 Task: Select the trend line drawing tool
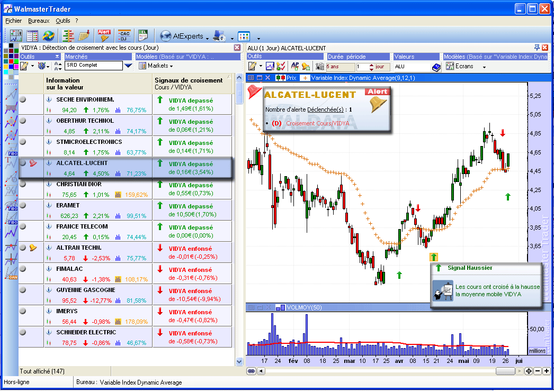point(11,94)
